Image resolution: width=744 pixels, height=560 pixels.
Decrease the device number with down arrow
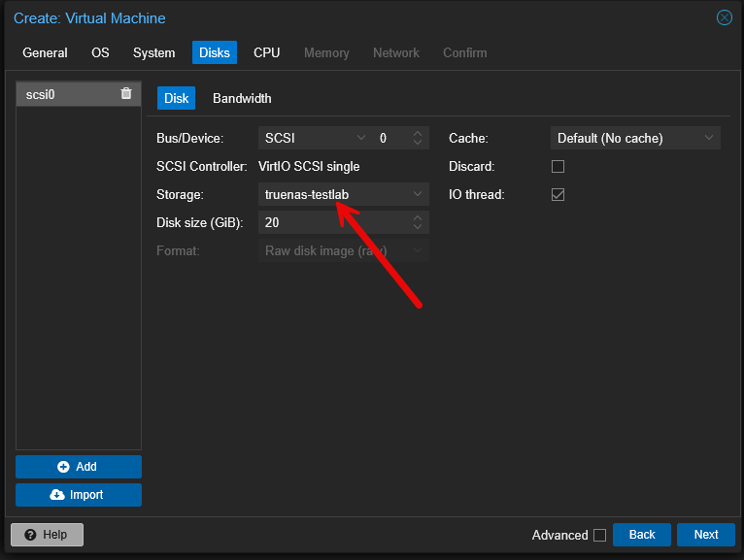(x=417, y=142)
